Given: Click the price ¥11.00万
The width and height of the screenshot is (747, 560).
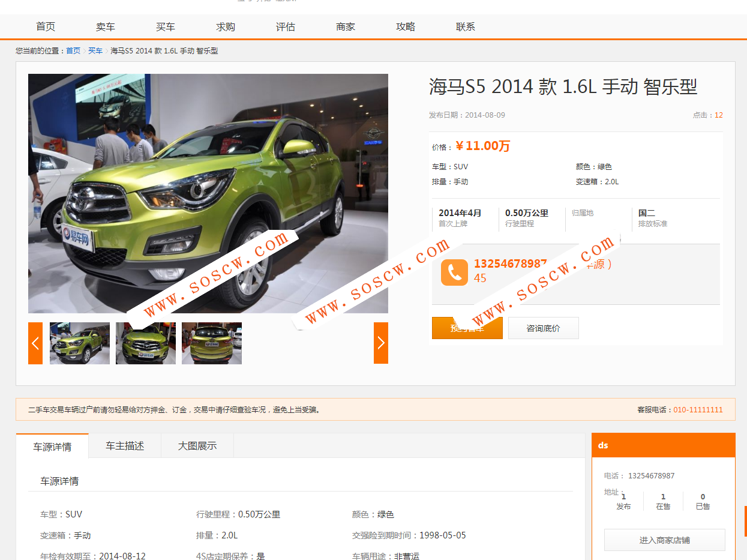Looking at the screenshot, I should pos(482,146).
